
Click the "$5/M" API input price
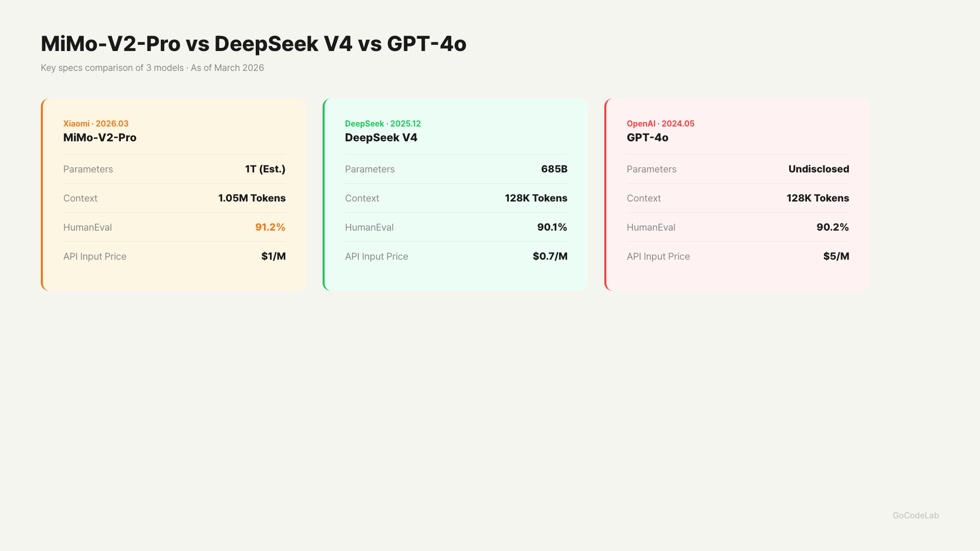(x=836, y=256)
